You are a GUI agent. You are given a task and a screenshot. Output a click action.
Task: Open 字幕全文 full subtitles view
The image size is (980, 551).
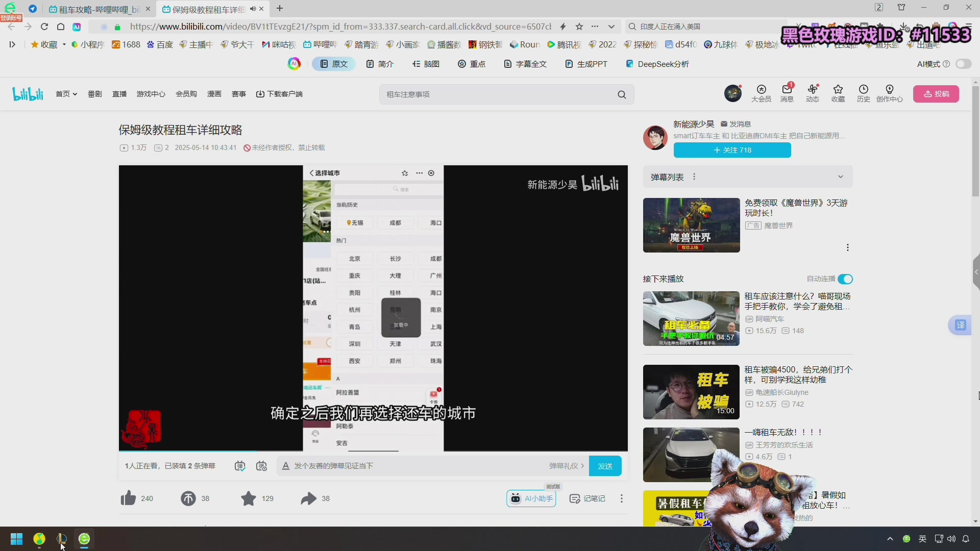click(525, 64)
